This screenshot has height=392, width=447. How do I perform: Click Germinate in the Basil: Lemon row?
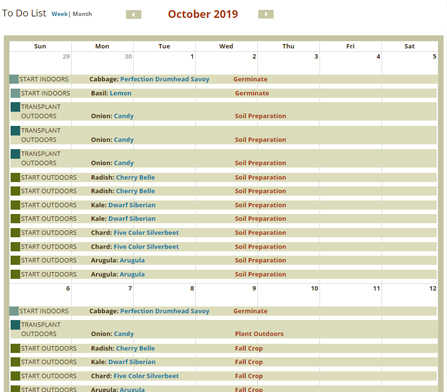coord(252,93)
